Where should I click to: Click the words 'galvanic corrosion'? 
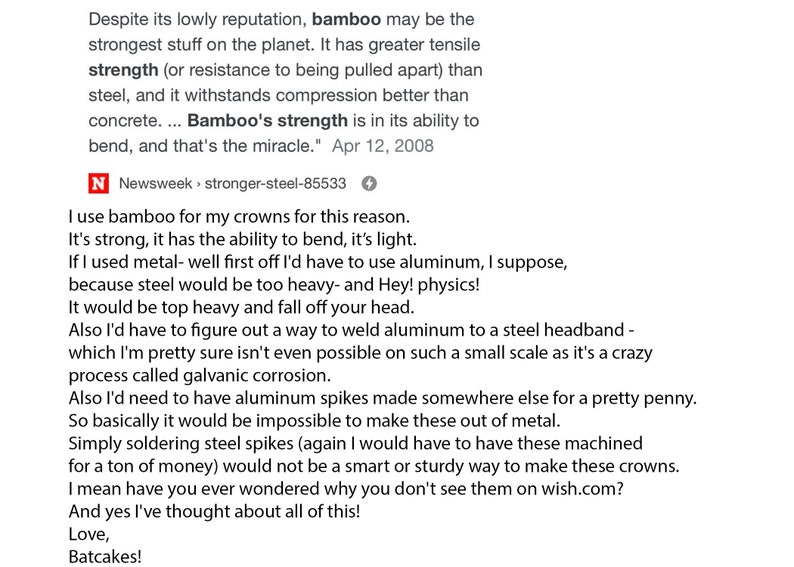(256, 376)
